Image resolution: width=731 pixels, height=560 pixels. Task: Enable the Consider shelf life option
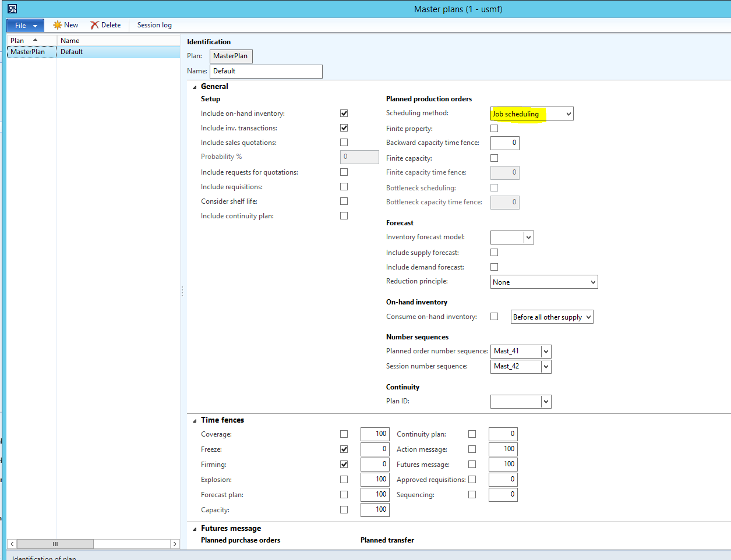pyautogui.click(x=344, y=201)
